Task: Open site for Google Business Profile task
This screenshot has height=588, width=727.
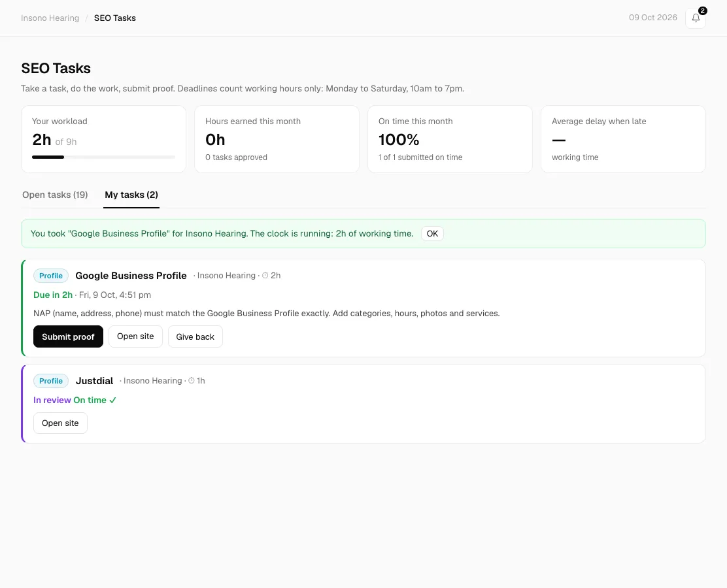Action: click(135, 336)
